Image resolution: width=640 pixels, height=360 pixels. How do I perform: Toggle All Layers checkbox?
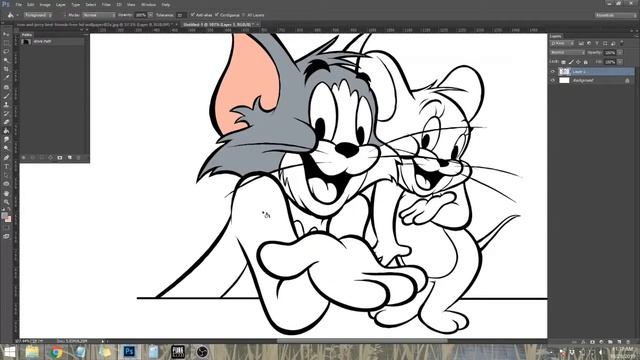(x=244, y=15)
